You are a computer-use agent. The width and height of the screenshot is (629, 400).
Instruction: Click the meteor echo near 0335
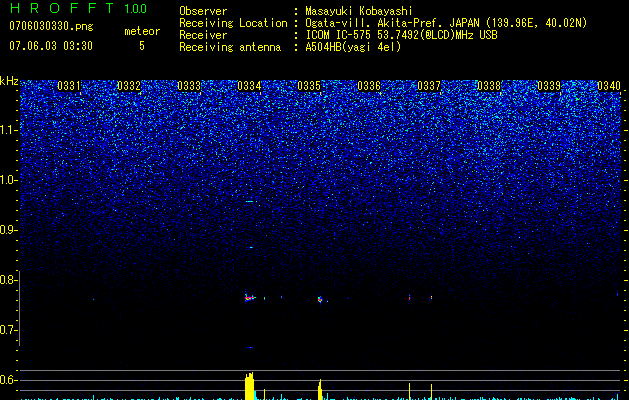[320, 299]
